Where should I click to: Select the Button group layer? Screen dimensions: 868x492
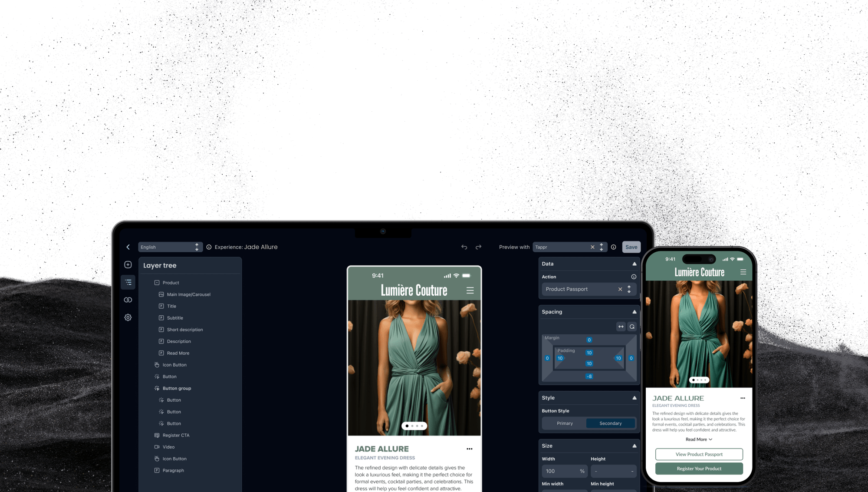pos(177,389)
